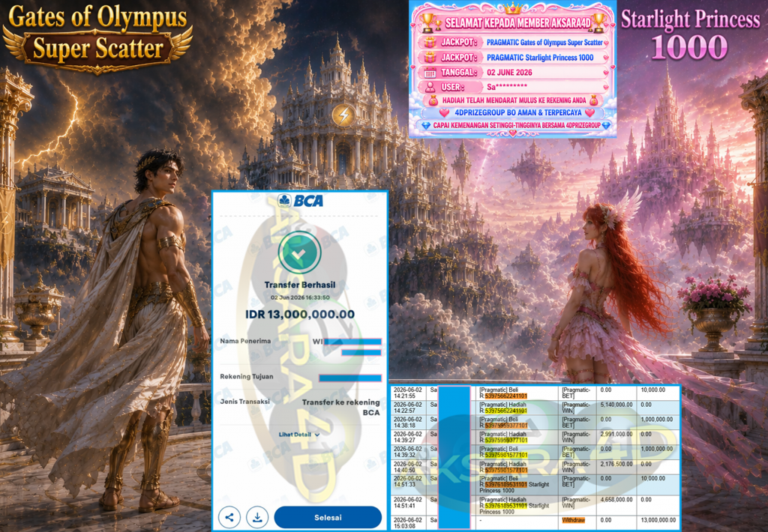Click the '02 Jun 2026 16:33:50' timestamp
The height and width of the screenshot is (532, 768).
click(x=300, y=297)
